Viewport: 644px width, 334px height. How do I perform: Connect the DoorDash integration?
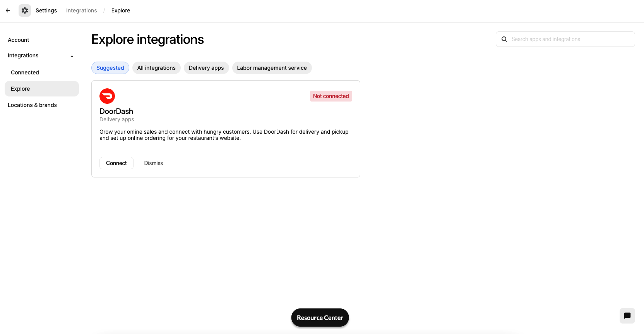click(x=116, y=163)
